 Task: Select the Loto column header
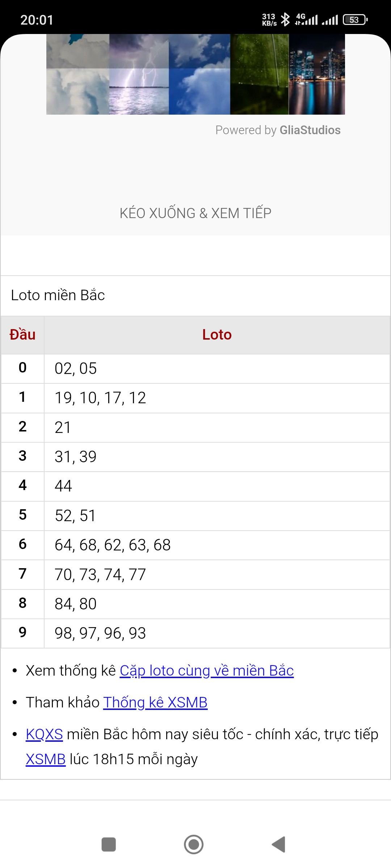(217, 335)
